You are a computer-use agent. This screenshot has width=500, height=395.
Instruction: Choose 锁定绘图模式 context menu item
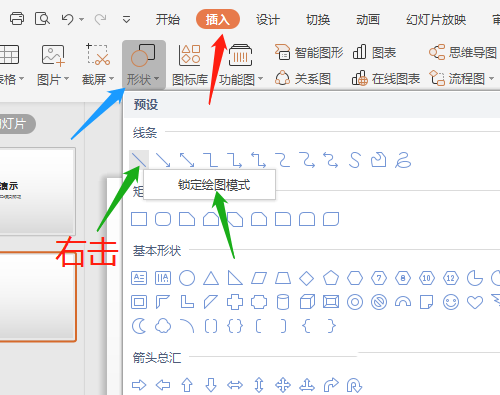(209, 185)
